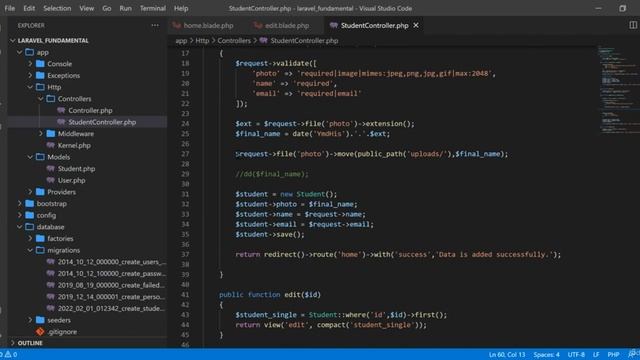Click the factories folder icon
Image resolution: width=640 pixels, height=360 pixels.
click(x=40, y=238)
